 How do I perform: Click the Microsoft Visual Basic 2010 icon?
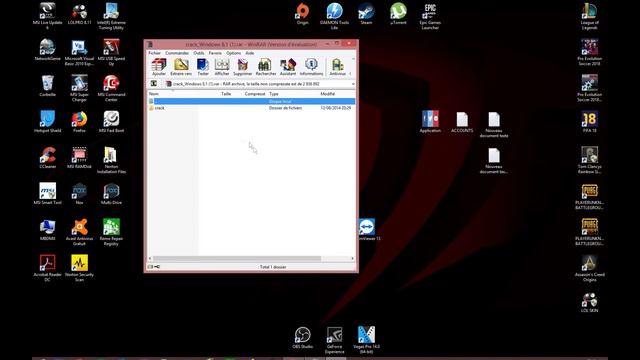coord(79,52)
